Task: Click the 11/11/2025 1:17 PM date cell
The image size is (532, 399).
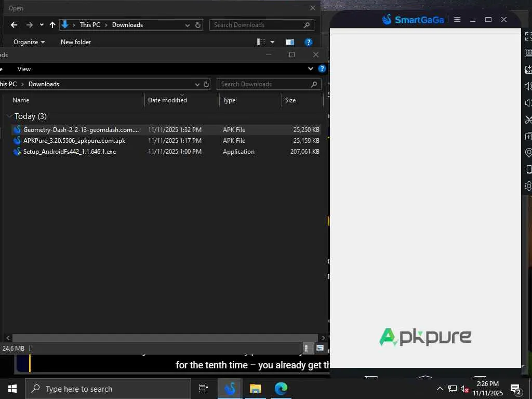Action: point(175,140)
